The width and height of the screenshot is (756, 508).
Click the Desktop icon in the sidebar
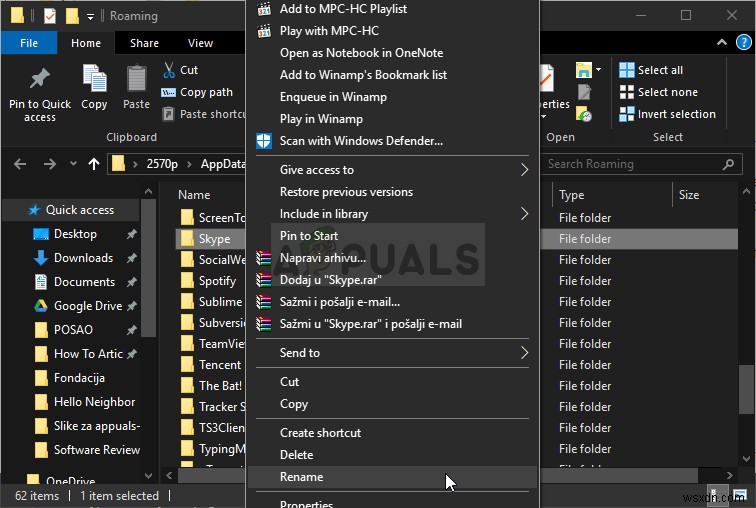pyautogui.click(x=40, y=234)
